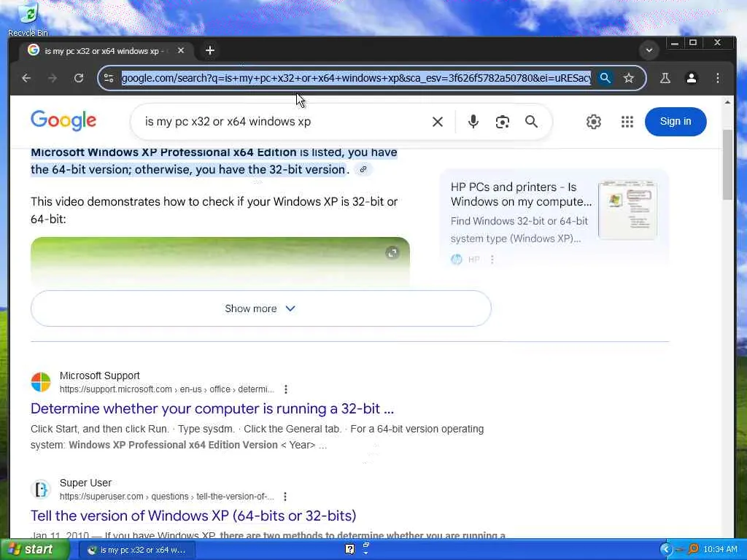Expand the video preview with fullscreen icon
Image resolution: width=747 pixels, height=560 pixels.
point(392,253)
